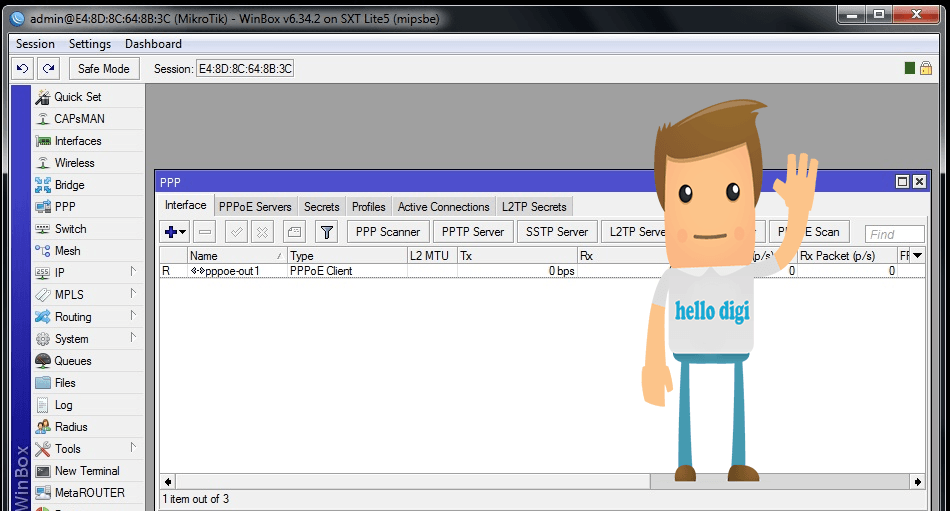950x511 pixels.
Task: Switch to the Secrets tab
Action: click(x=322, y=207)
